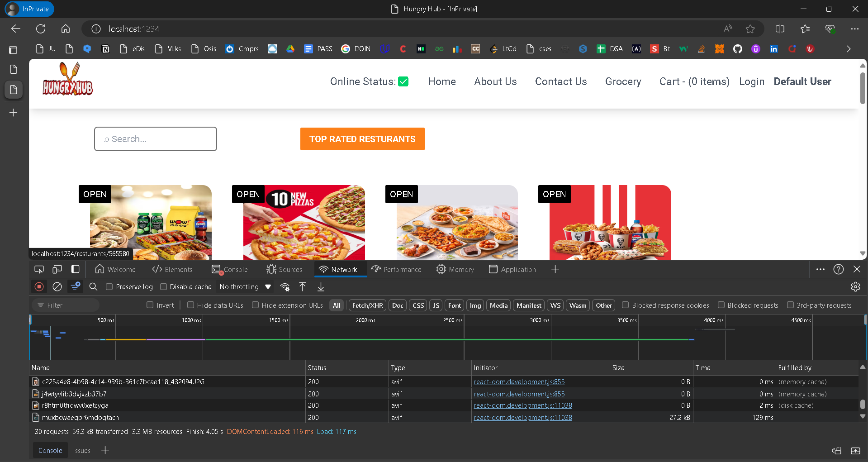Open initiator react-dom.development.js:855 first row
Screen dimensions: 868x462
(x=519, y=382)
